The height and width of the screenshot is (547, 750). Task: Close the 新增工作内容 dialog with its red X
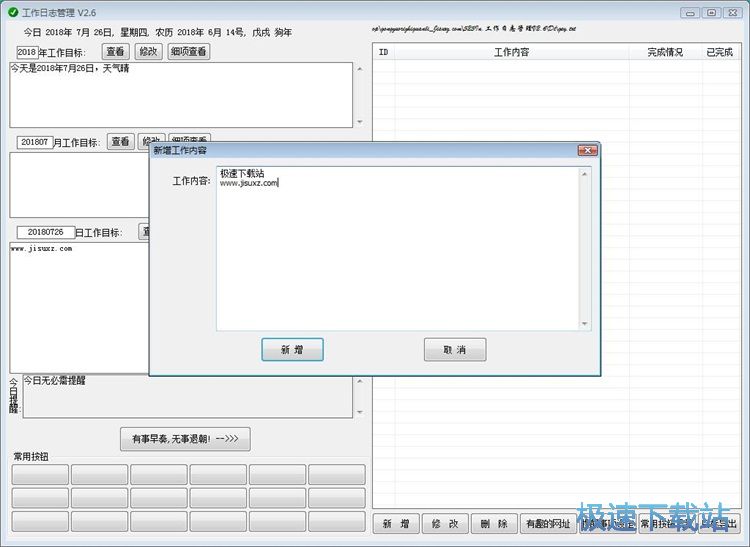587,151
